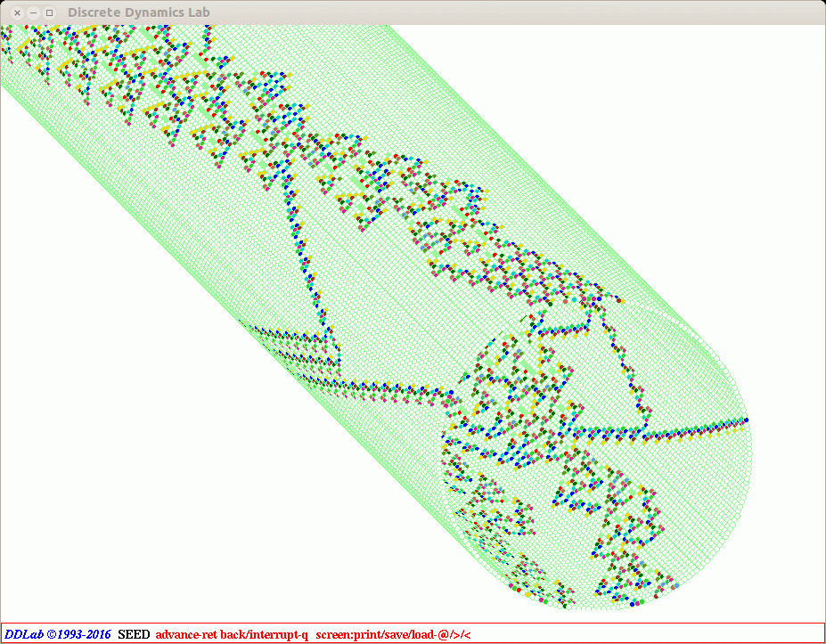
Task: Click the 'advance-ret' prompt text
Action: (x=186, y=634)
